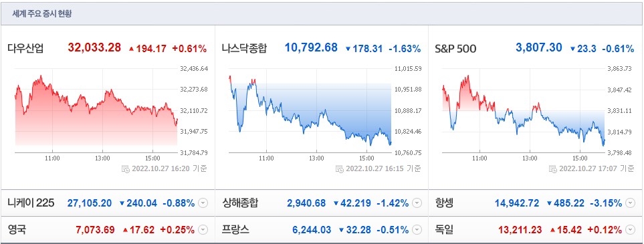
Task: Select the 항셍 index name
Action: point(444,203)
